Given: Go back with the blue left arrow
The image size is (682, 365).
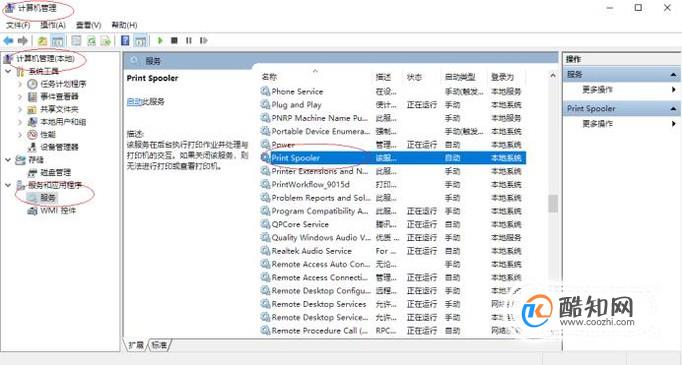Looking at the screenshot, I should [8, 41].
